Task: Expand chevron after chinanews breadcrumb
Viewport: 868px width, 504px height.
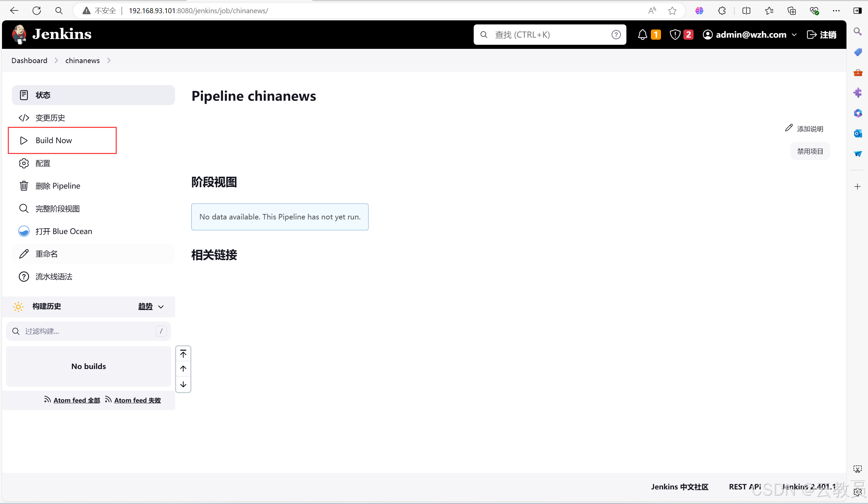Action: [109, 61]
